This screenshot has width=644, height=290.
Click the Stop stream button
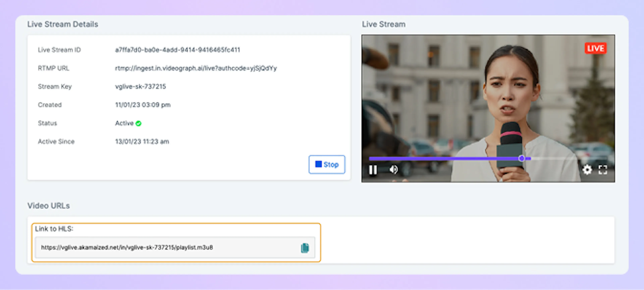point(327,164)
